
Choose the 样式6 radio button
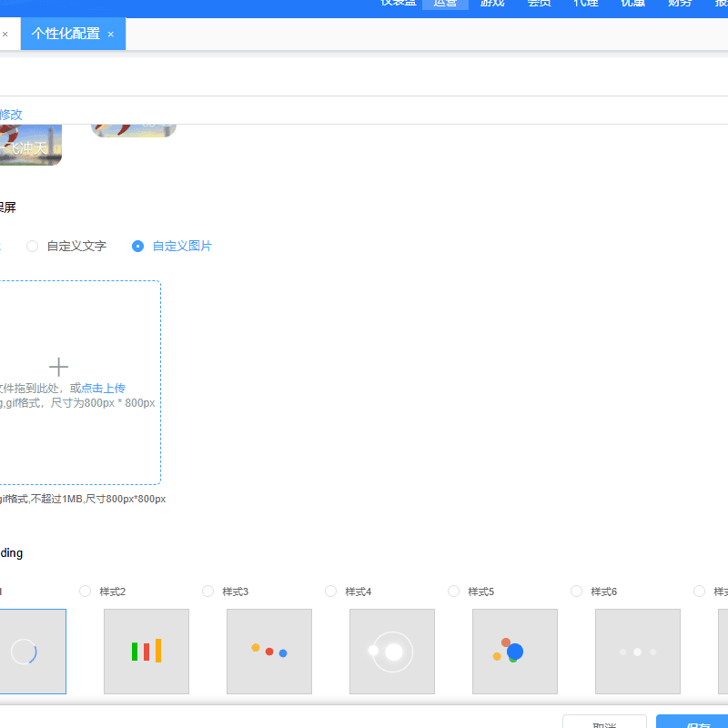tap(577, 591)
